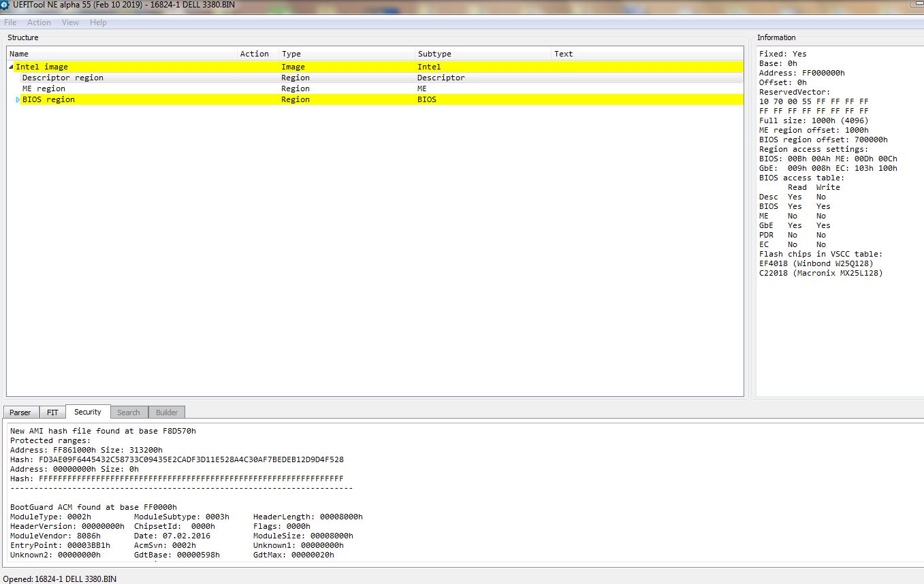
Task: Click 'Full size: 1000h (4096)' text
Action: [x=814, y=120]
